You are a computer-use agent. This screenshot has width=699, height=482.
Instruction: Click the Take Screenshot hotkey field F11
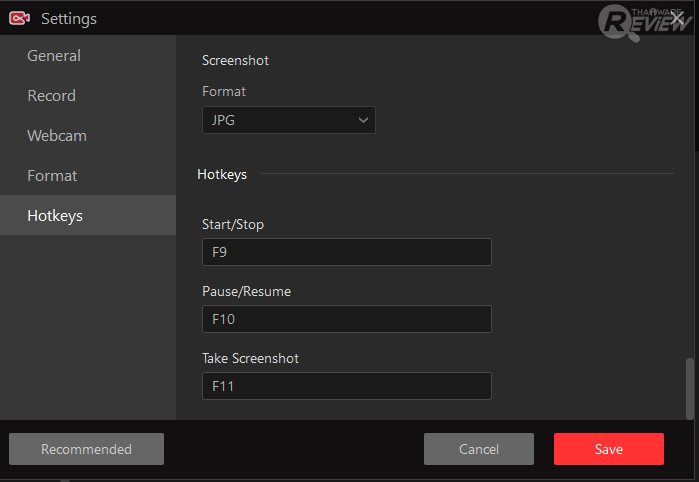pyautogui.click(x=347, y=386)
